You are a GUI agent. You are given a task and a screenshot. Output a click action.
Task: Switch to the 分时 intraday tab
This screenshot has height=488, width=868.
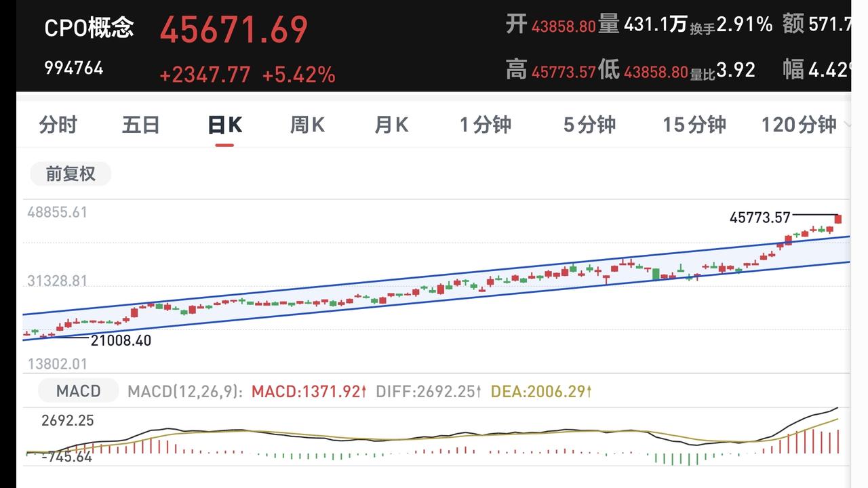pos(58,125)
